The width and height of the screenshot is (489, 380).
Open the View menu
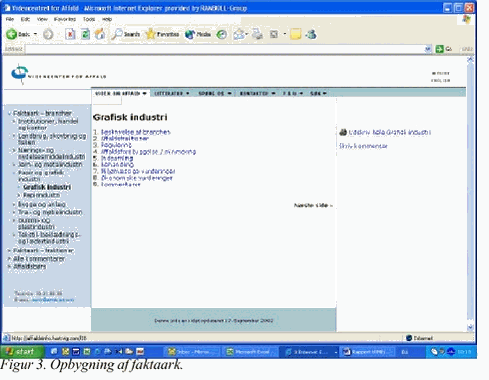(42, 19)
